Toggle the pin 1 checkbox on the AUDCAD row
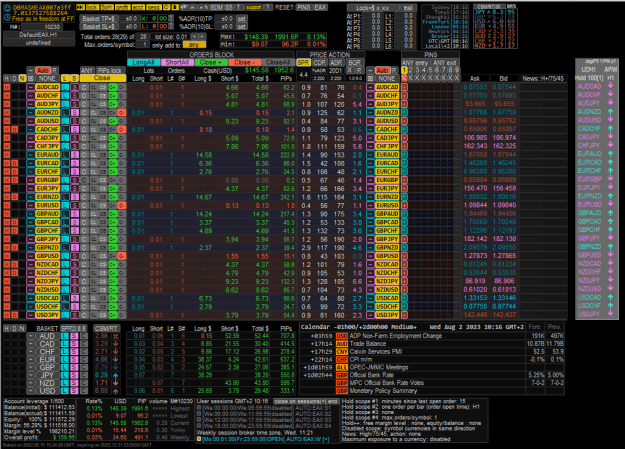The width and height of the screenshot is (625, 449). click(x=404, y=87)
